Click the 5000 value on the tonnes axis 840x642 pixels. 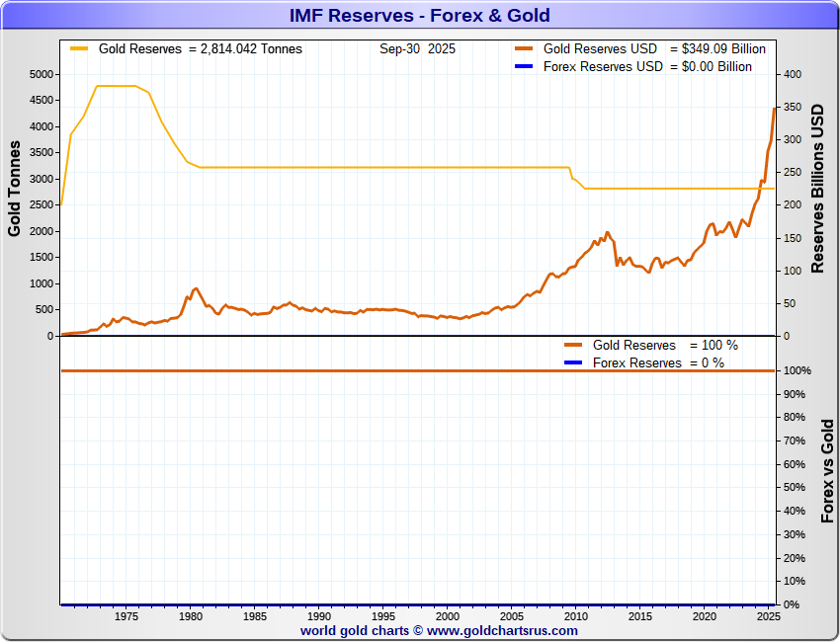click(x=42, y=74)
